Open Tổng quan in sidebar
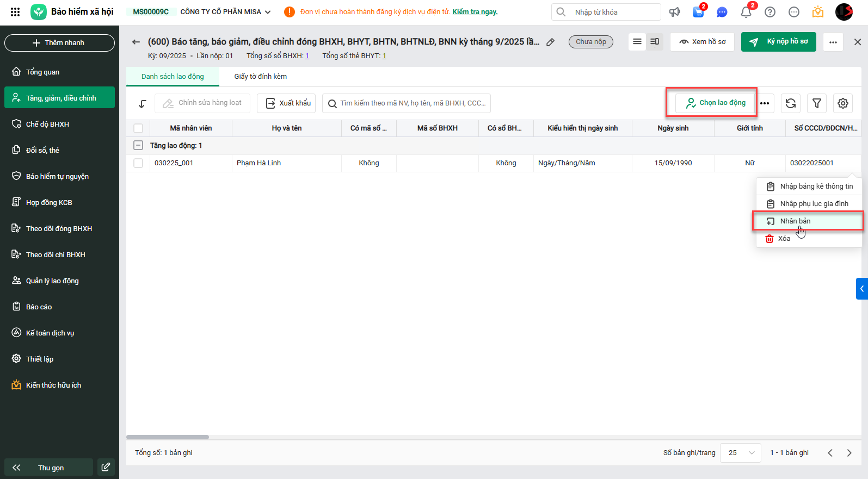Screen dimensions: 868x479 coord(60,72)
